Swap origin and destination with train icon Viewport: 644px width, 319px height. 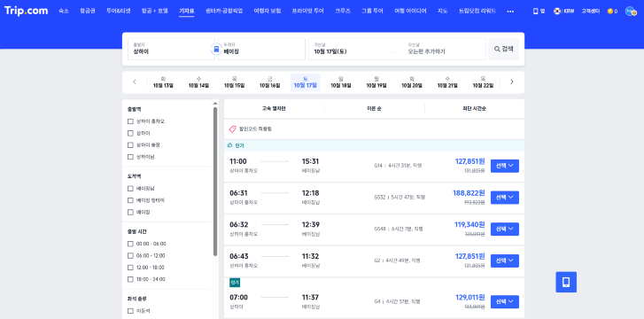216,50
